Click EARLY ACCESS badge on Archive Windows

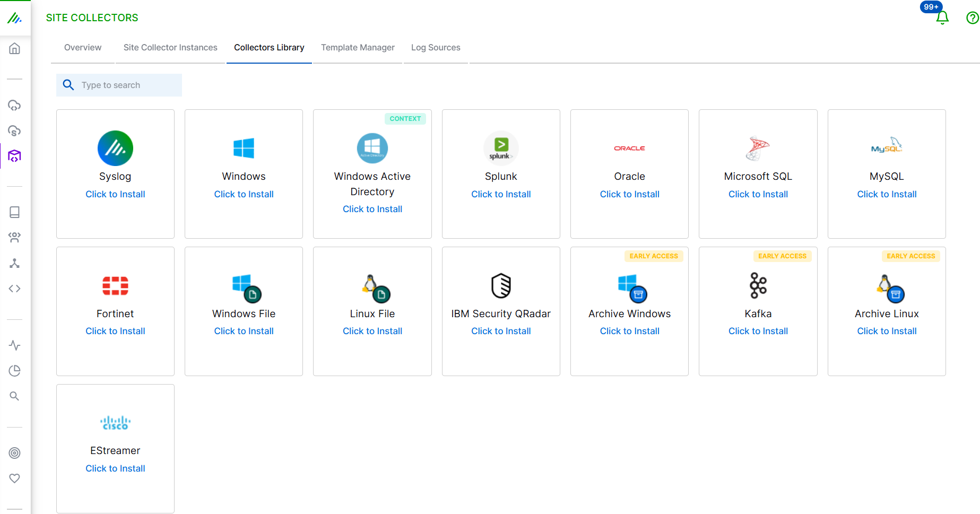coord(654,256)
